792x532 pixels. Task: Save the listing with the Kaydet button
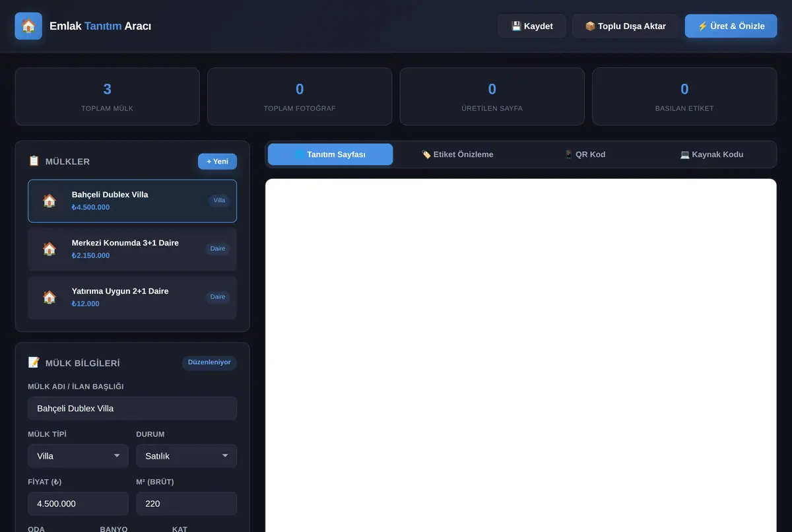tap(532, 26)
